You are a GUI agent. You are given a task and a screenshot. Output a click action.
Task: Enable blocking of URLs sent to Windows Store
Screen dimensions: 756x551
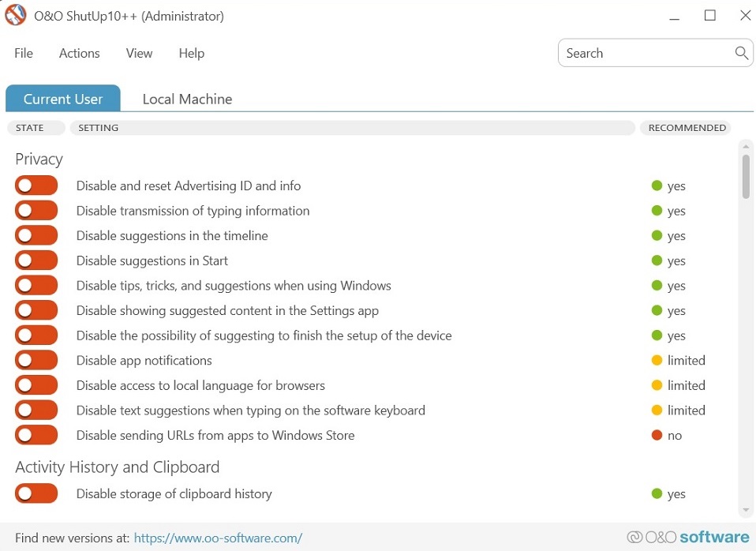click(36, 435)
